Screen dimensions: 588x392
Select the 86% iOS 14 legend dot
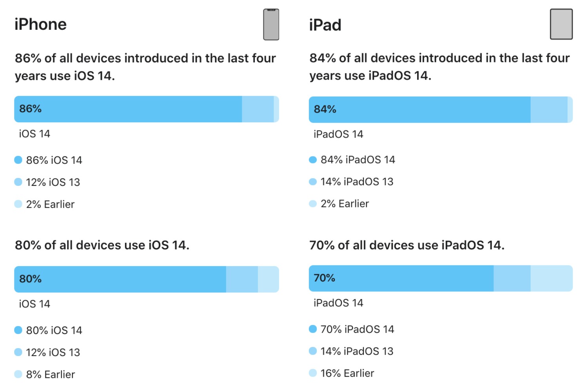pos(18,160)
